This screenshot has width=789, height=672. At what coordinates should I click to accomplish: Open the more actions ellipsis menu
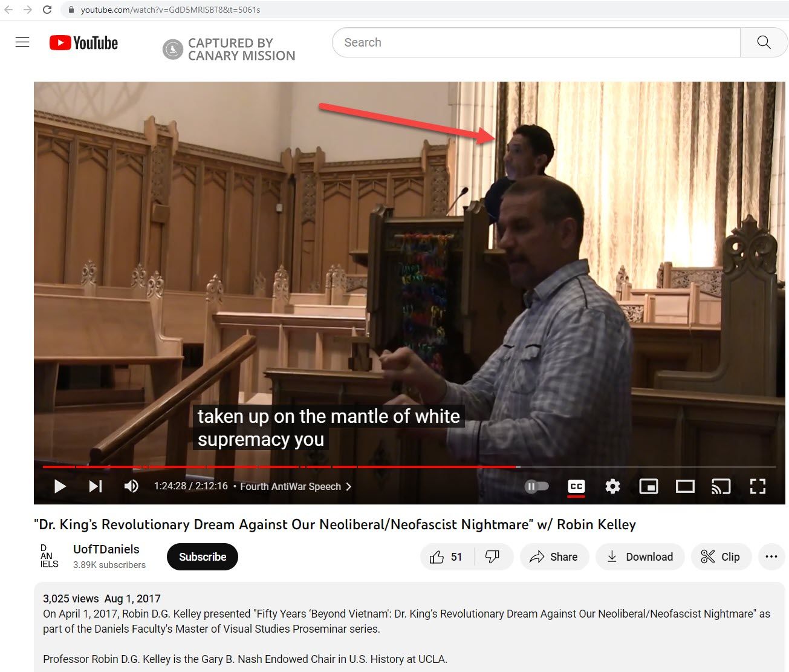point(771,557)
